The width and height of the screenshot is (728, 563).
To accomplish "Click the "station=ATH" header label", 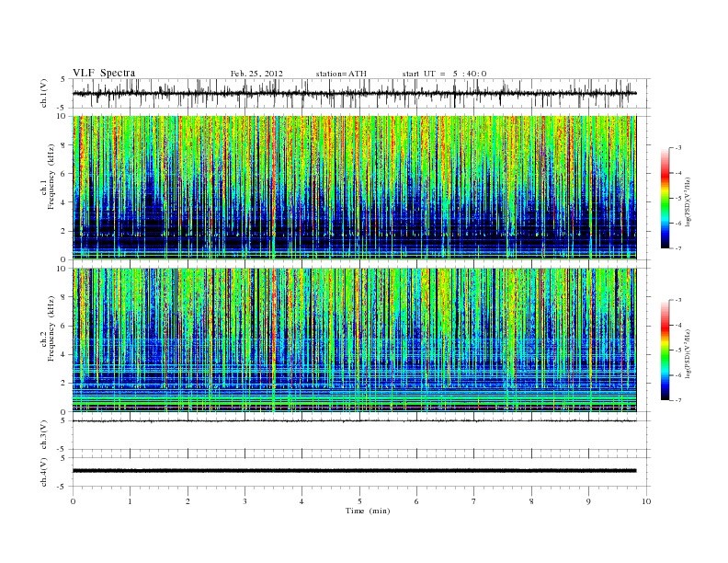I will pos(341,74).
